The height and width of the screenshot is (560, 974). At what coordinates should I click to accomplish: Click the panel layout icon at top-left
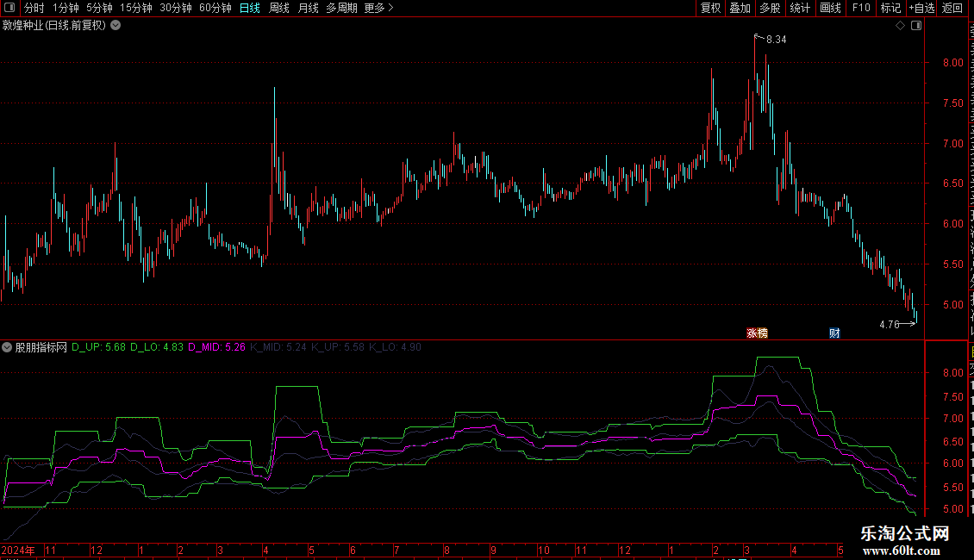9,8
